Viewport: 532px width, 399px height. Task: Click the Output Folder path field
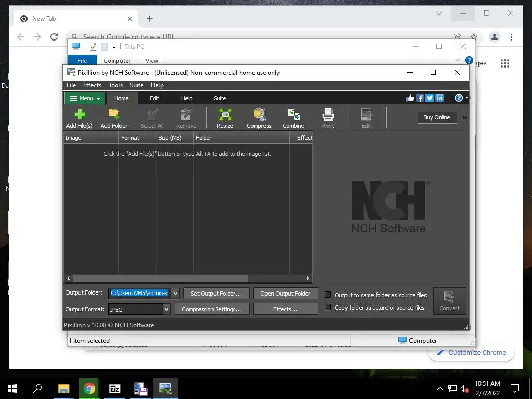[x=140, y=293]
